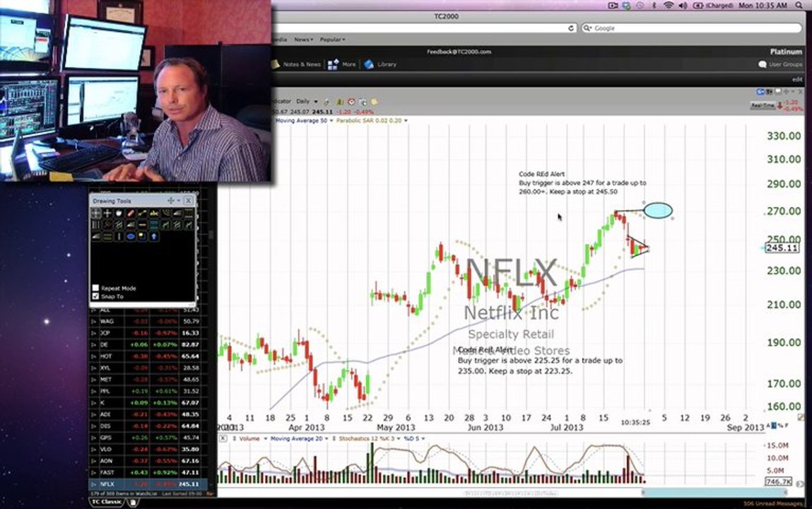Click the Real-Time button
The height and width of the screenshot is (509, 812).
pos(763,105)
